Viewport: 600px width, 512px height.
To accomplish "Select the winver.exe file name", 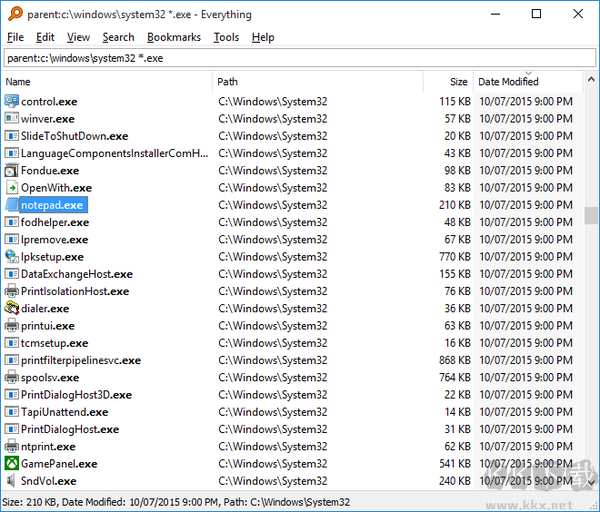I will 48,119.
